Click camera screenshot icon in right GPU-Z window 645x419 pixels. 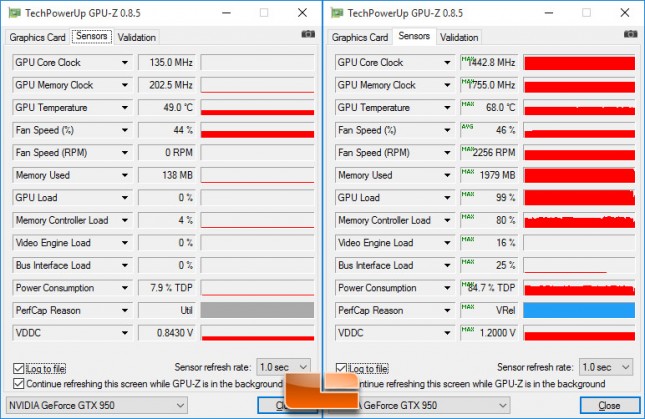coord(630,34)
